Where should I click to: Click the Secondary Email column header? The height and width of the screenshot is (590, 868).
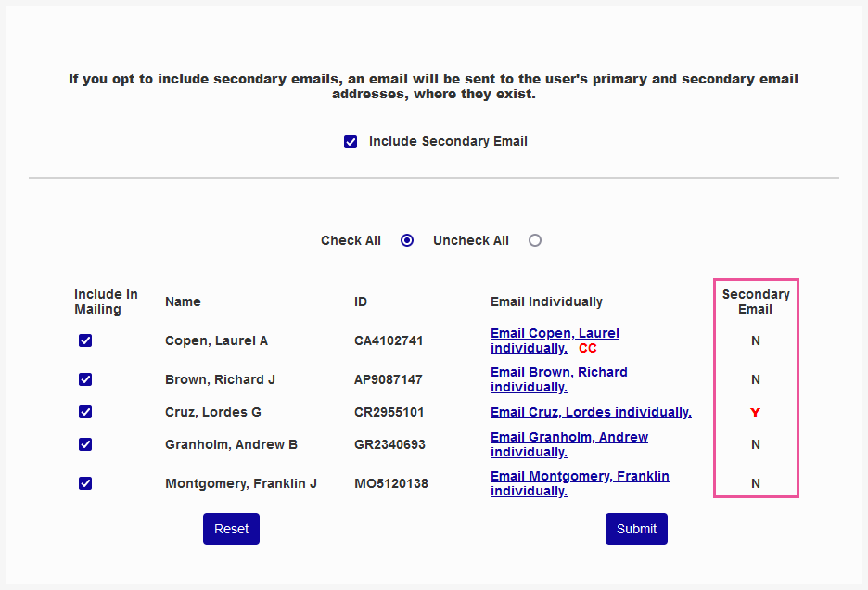756,301
